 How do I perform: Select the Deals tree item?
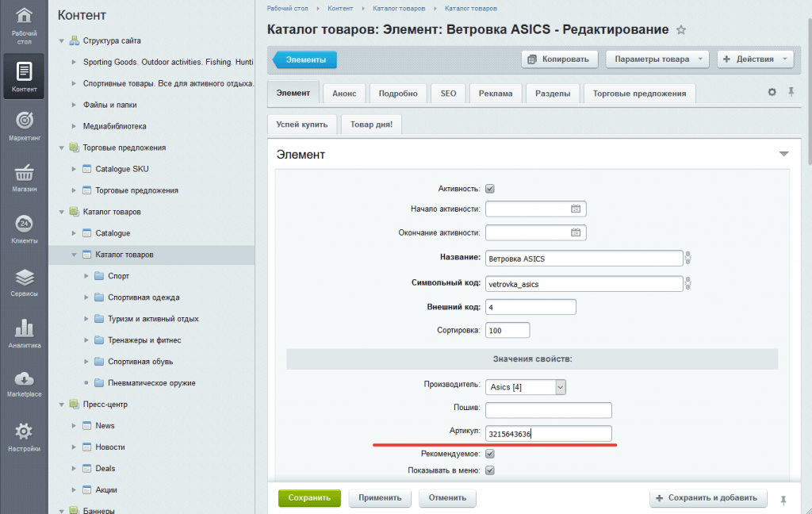pos(105,469)
